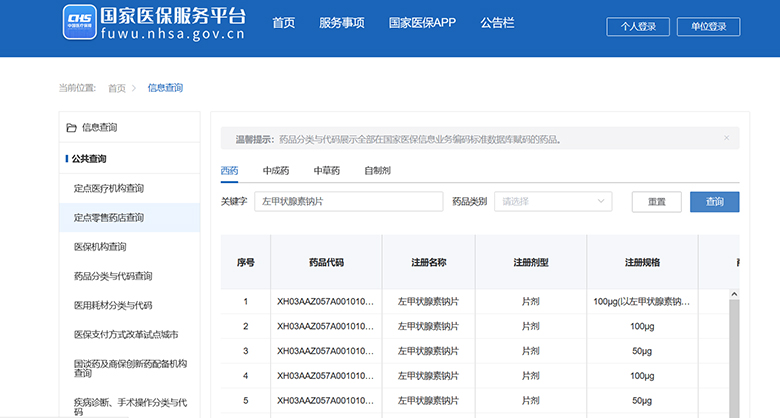This screenshot has height=418, width=780.
Task: Close the 温馨提示 notice banner
Action: coord(726,138)
